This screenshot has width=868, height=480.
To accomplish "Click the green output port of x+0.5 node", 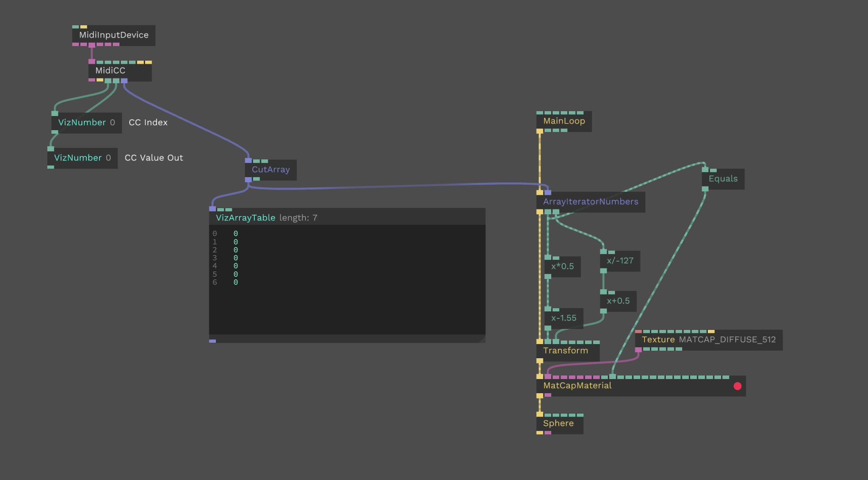I will pos(603,311).
